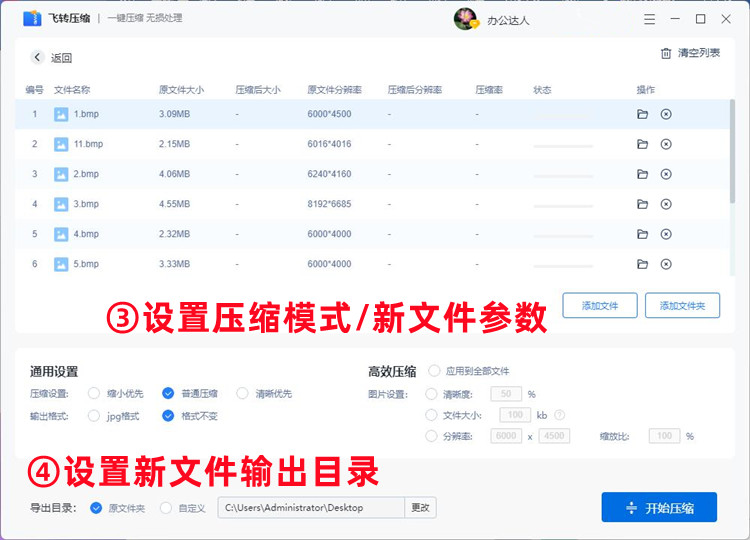Click the image icon of 2.bmp
Image resolution: width=750 pixels, height=540 pixels.
(x=61, y=174)
